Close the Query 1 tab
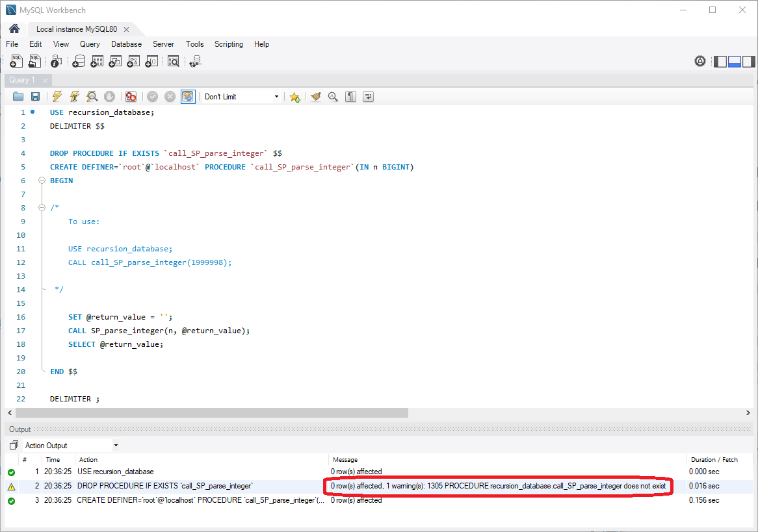This screenshot has width=758, height=532. click(45, 80)
